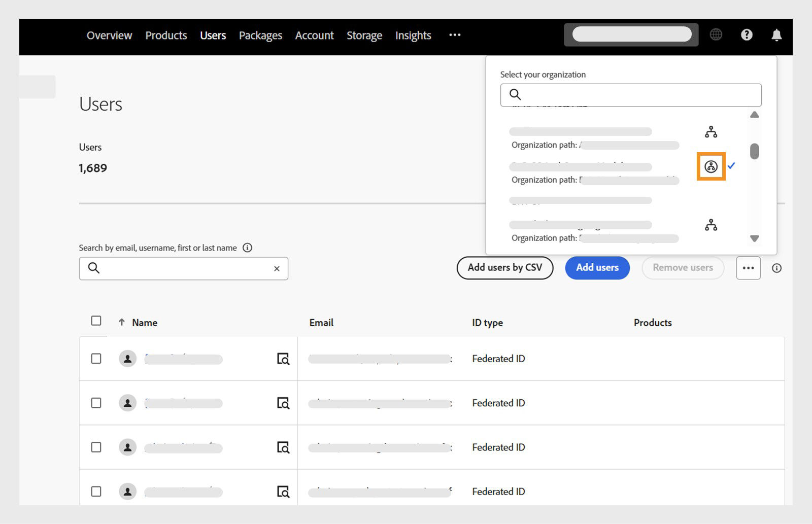The image size is (812, 524).
Task: Check the third user row checkbox
Action: pyautogui.click(x=96, y=447)
